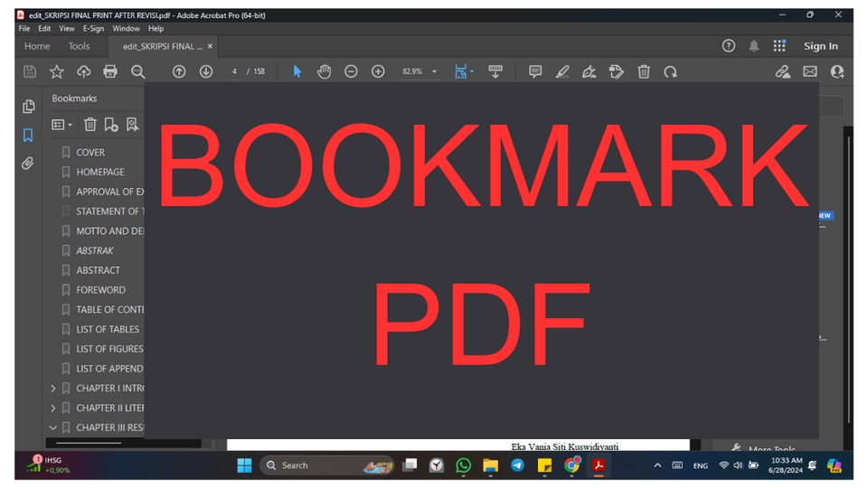Select the highlighter pen tool
The width and height of the screenshot is (868, 488).
[562, 72]
